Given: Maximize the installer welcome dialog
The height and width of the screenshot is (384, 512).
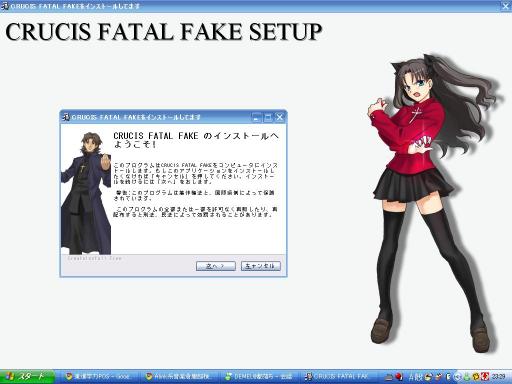Looking at the screenshot, I should point(268,117).
